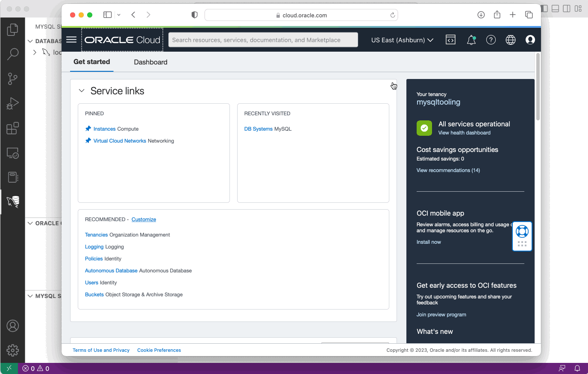The image size is (588, 374).
Task: Open the Oracle Cloud help question mark icon
Action: click(491, 40)
